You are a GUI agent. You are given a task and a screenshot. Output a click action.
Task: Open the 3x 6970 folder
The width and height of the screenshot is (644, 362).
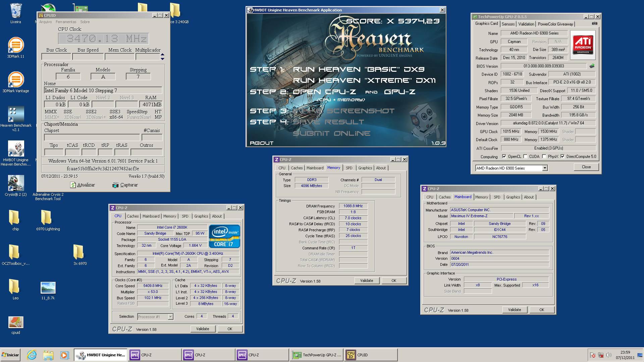coord(80,255)
